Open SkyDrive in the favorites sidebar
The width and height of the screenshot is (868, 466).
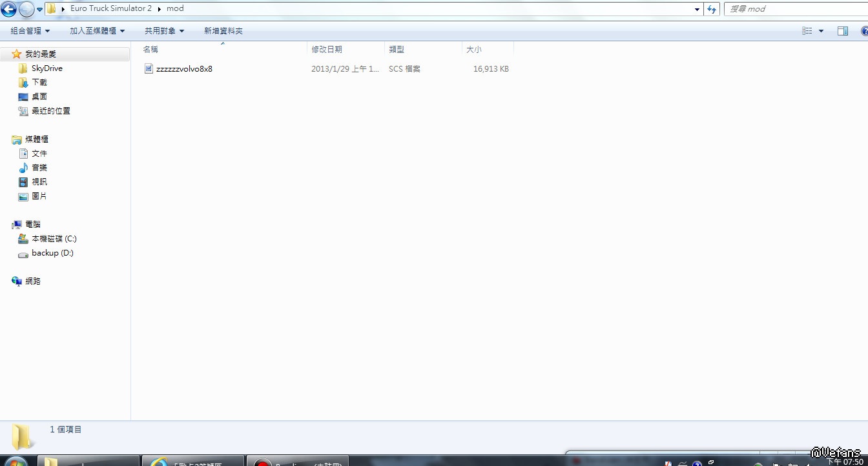pos(46,68)
